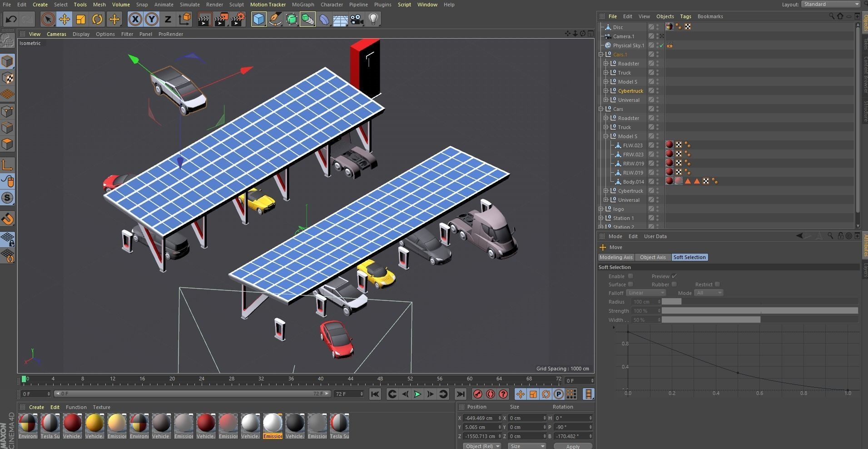Collapse the Cars.1 group
Viewport: 868px width, 449px height.
click(601, 55)
